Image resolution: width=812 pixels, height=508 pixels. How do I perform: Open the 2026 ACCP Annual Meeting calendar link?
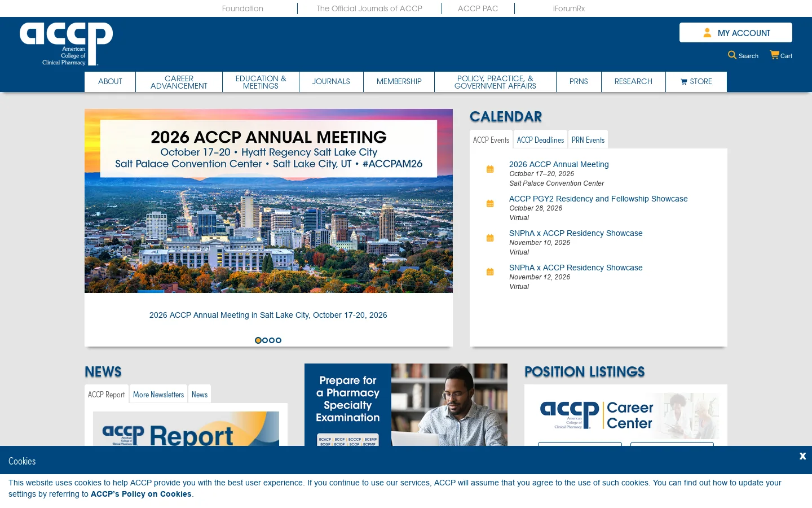559,164
